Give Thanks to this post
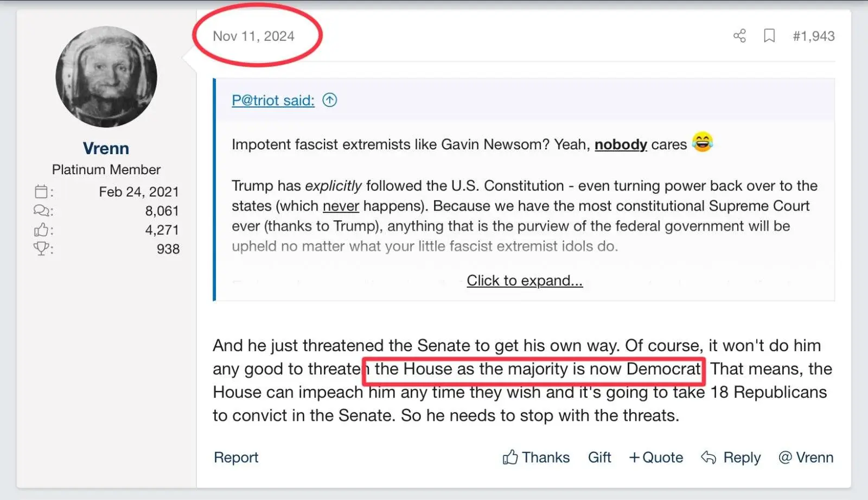 (x=536, y=457)
